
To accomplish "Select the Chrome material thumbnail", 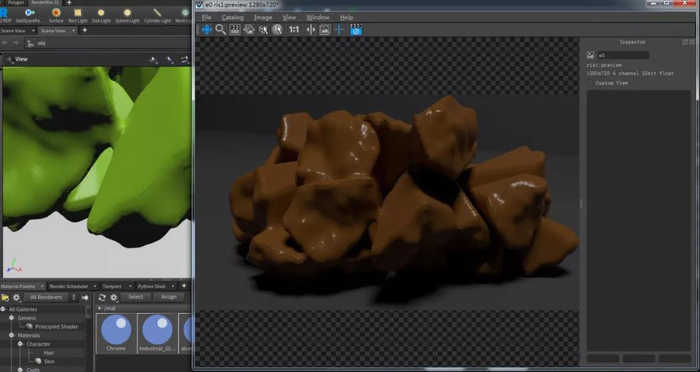I will [x=116, y=333].
